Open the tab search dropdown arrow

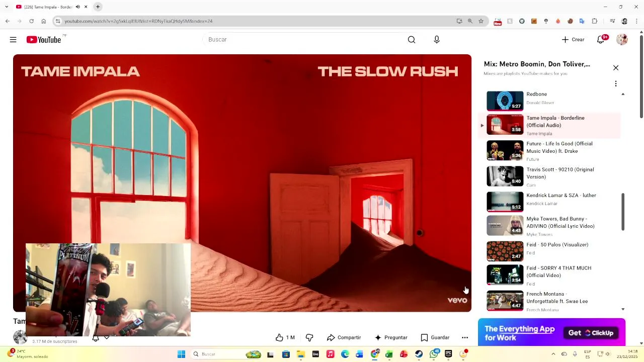pos(7,7)
